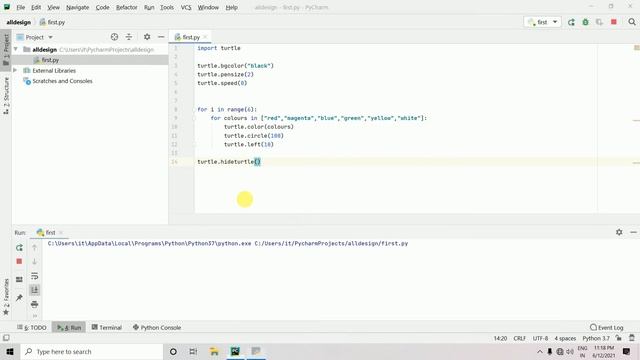The image size is (640, 360).
Task: Toggle scroll to end in the Run console
Action: [35, 290]
